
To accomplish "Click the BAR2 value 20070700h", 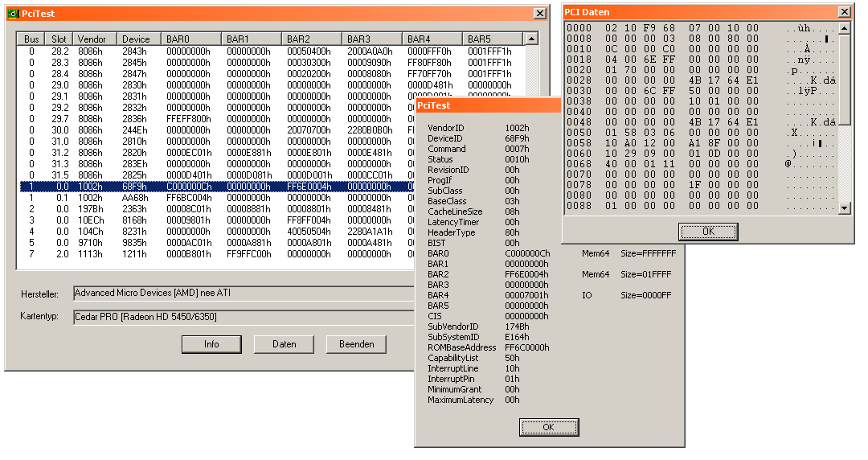I will [x=309, y=130].
